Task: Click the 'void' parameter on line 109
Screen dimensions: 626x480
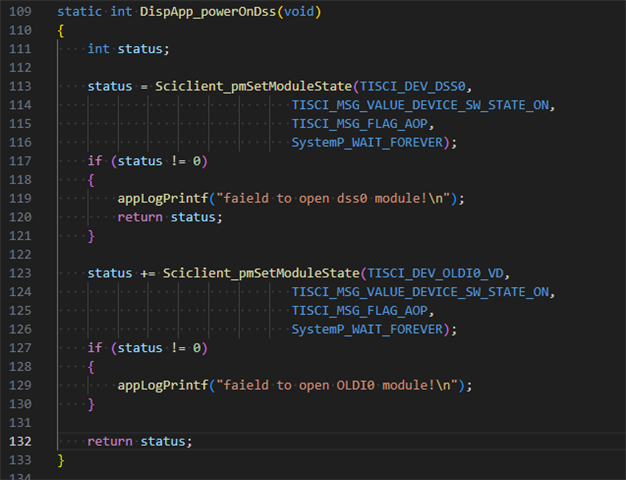Action: coord(299,12)
